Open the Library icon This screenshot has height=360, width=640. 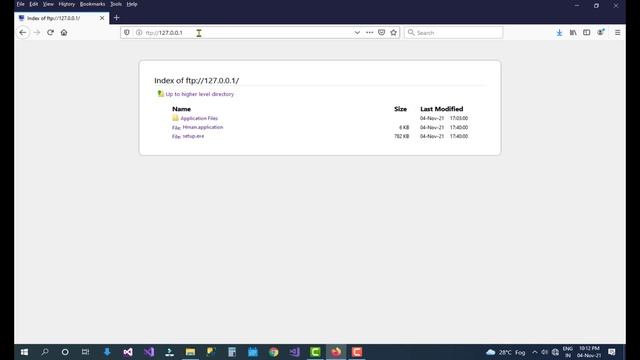(573, 33)
